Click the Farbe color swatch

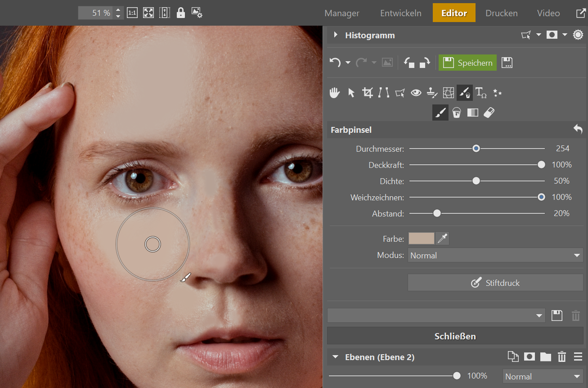[421, 239]
